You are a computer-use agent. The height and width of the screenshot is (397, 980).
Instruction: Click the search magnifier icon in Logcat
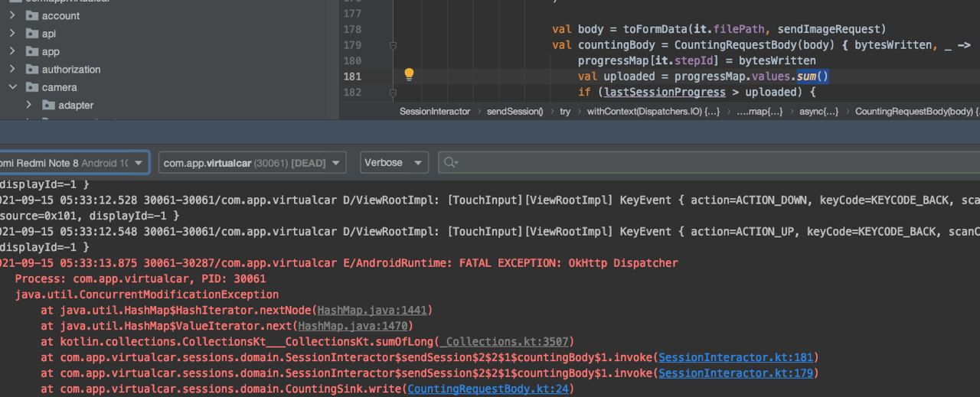450,163
